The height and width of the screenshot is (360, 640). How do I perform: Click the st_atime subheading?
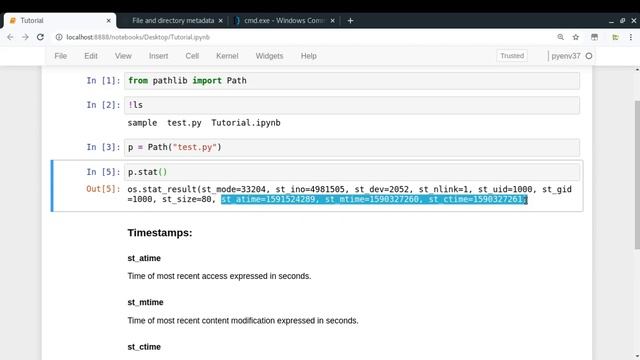click(x=144, y=258)
